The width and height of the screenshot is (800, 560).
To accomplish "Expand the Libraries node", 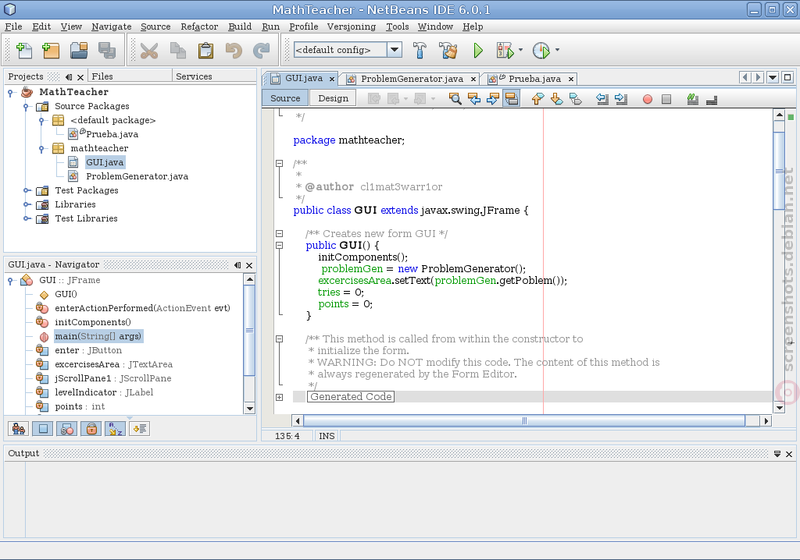I will click(27, 205).
